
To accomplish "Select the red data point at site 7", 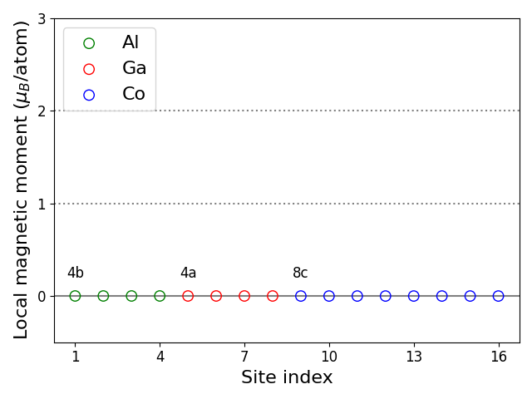I will click(244, 296).
